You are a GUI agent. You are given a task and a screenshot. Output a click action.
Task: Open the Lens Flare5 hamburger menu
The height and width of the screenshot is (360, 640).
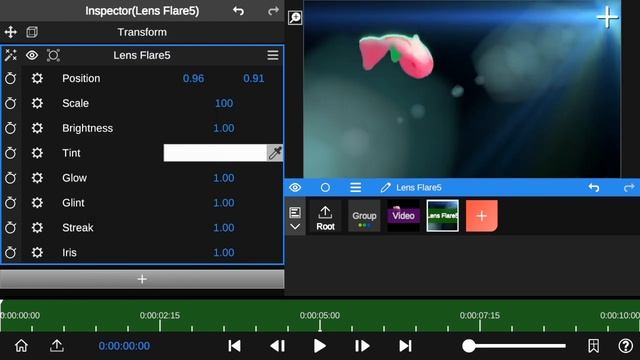point(273,55)
